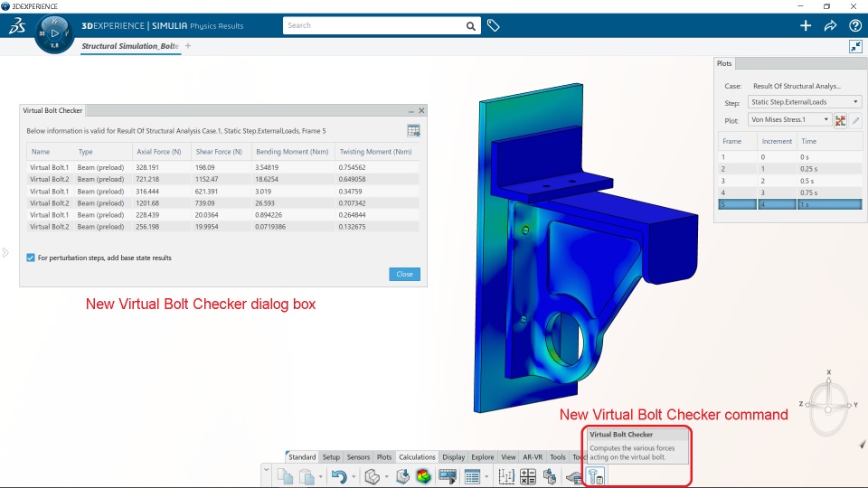
Task: Add a new tab with plus sign
Action: click(188, 46)
